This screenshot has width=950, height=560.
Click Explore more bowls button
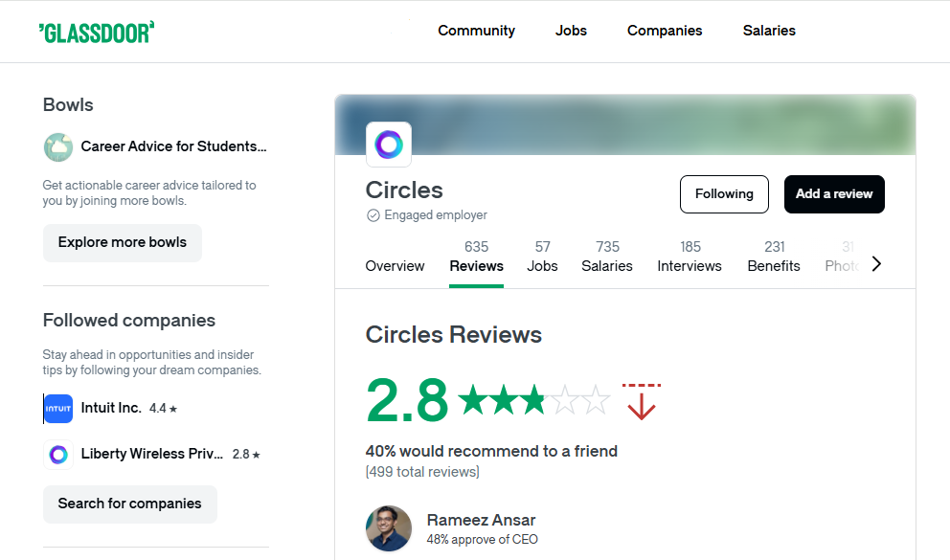point(123,243)
